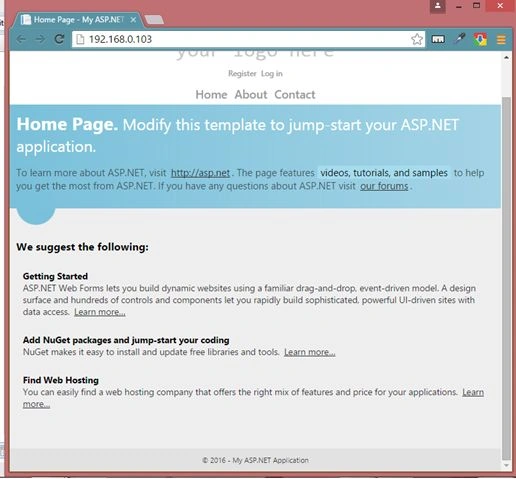Open the Register link
Viewport: 516px width, 479px height.
coord(242,74)
